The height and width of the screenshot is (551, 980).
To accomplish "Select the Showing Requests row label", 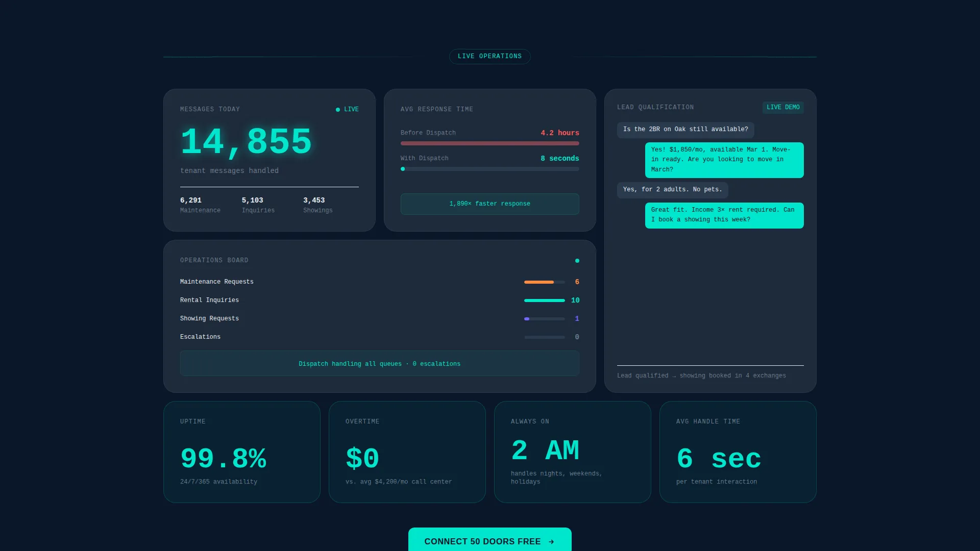I will (x=209, y=318).
